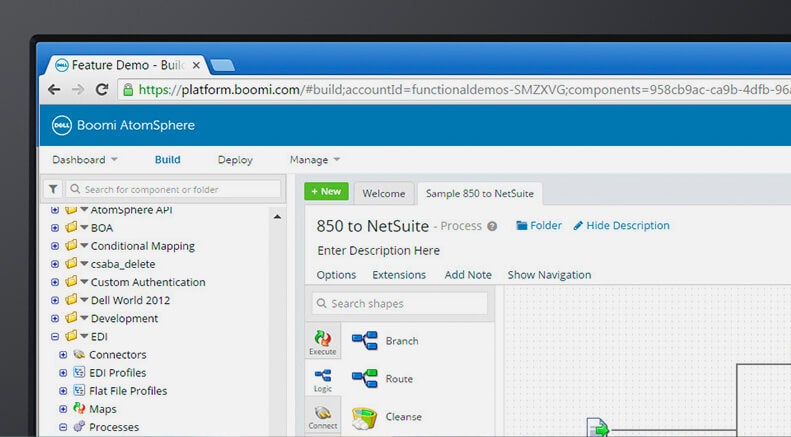
Task: Focus the component or folder search box
Action: coord(173,189)
